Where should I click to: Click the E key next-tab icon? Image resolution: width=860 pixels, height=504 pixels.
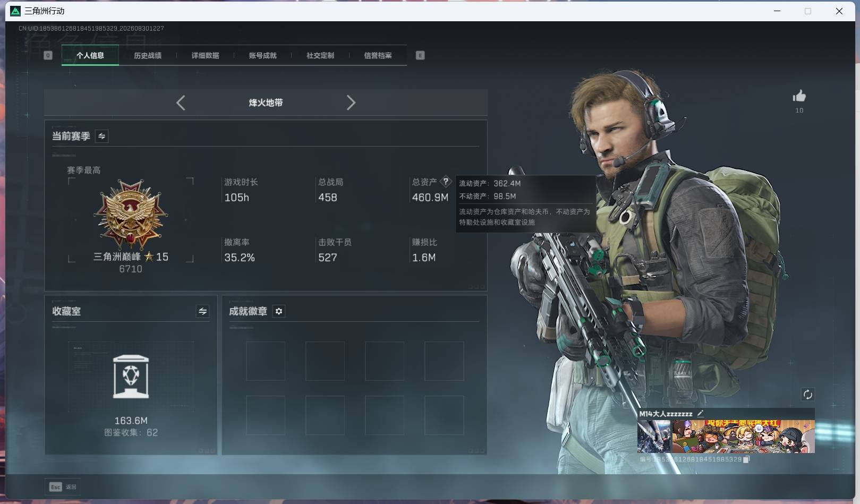(x=420, y=55)
